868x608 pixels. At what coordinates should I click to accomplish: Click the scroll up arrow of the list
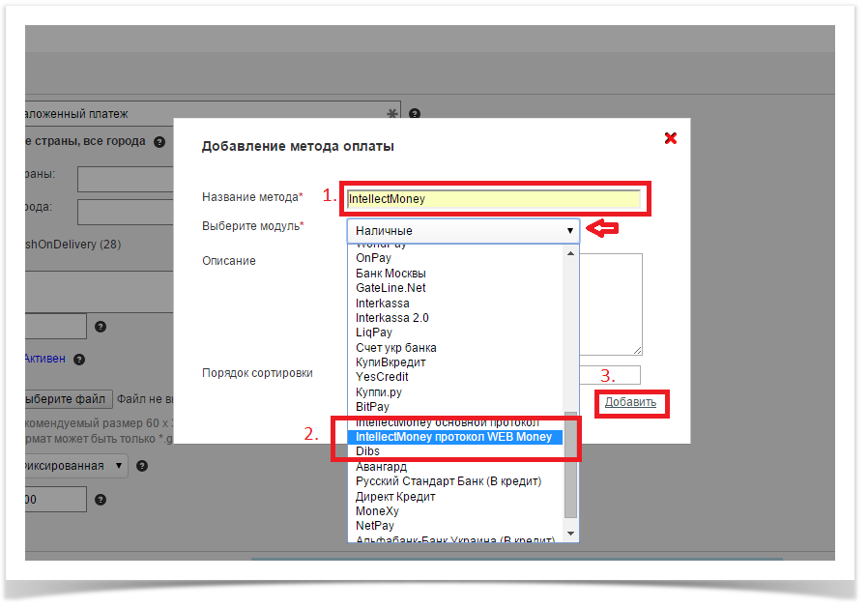(x=570, y=253)
